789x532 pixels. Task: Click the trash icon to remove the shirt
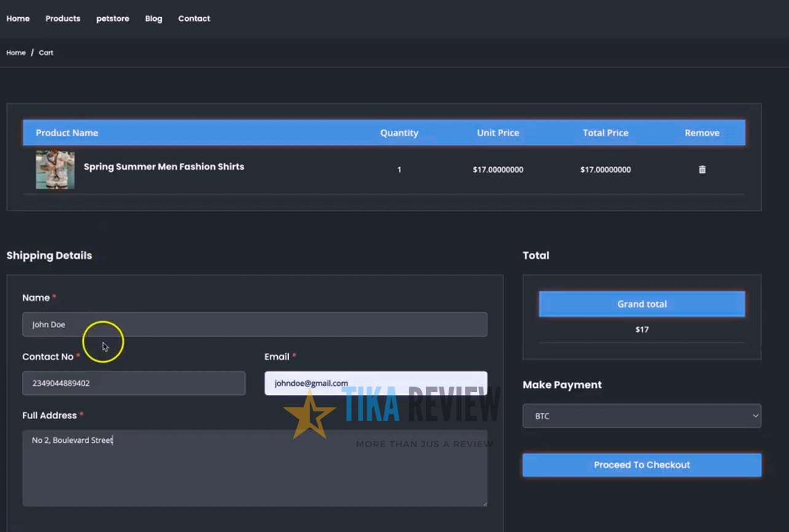click(x=702, y=170)
